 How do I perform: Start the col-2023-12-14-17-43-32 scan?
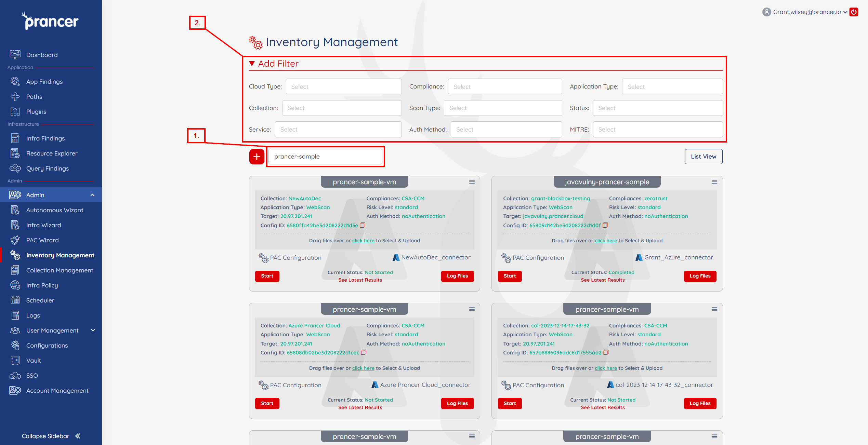point(510,403)
